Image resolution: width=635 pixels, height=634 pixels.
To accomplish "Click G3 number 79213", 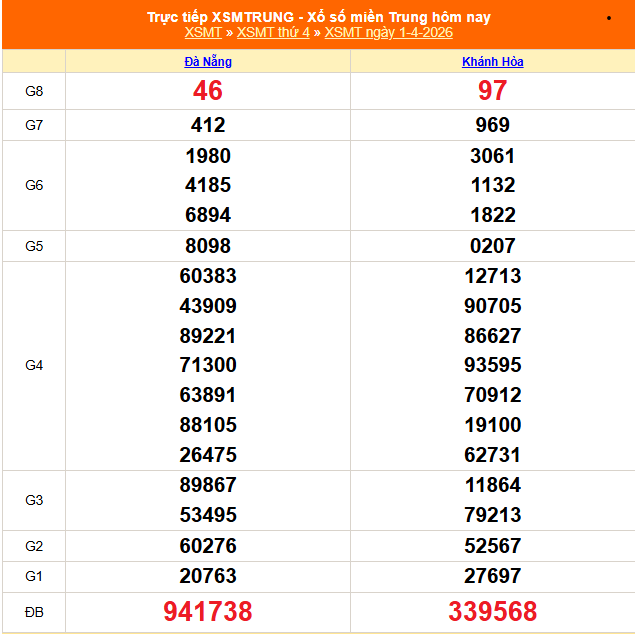I will (492, 515).
